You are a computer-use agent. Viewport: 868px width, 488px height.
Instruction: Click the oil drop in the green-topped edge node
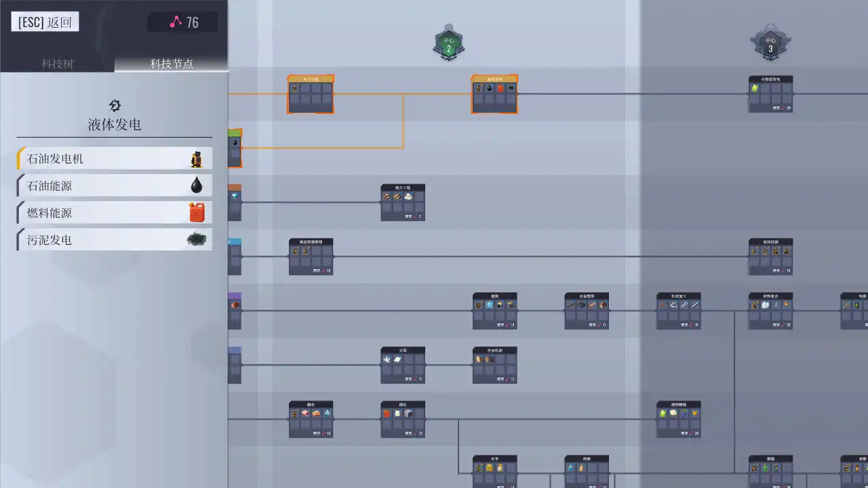click(x=235, y=142)
